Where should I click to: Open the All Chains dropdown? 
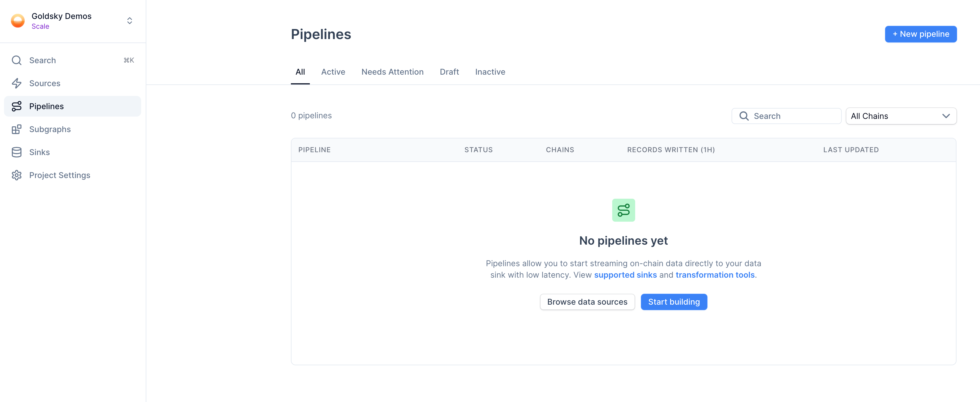pyautogui.click(x=900, y=116)
